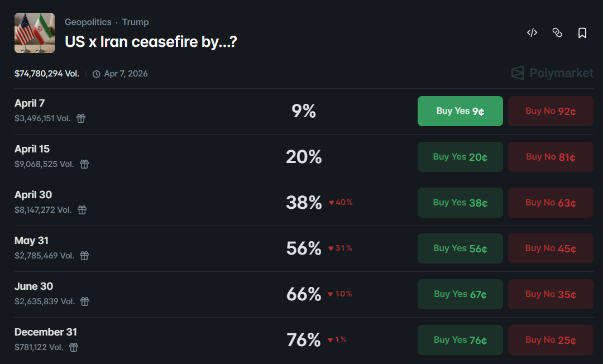Select the Polymarket logo
The height and width of the screenshot is (364, 603).
click(552, 73)
